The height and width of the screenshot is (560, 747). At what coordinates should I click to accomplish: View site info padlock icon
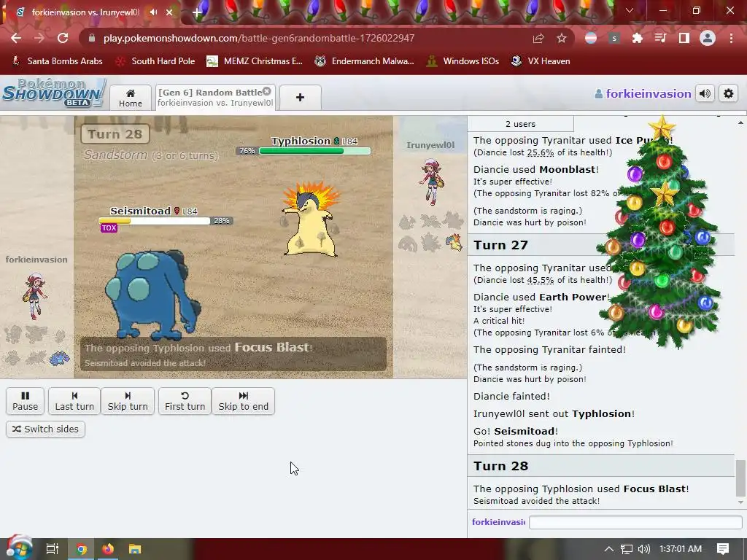click(92, 38)
